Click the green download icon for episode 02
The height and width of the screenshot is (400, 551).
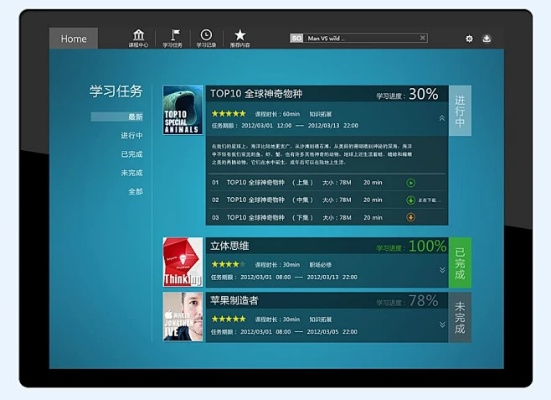(410, 200)
